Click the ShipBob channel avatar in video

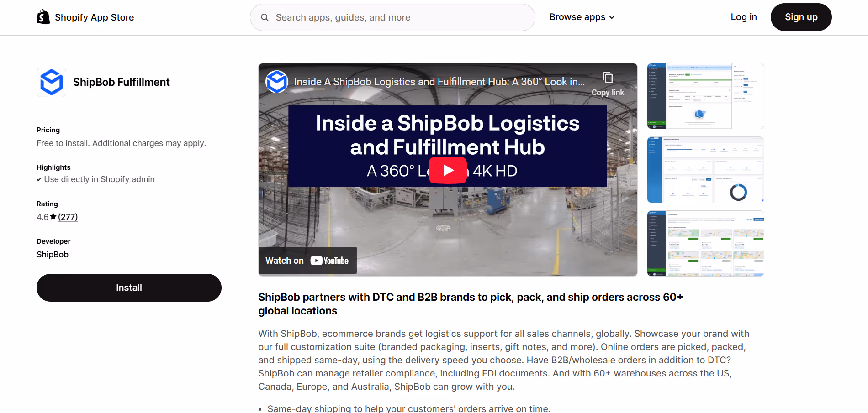pos(277,82)
